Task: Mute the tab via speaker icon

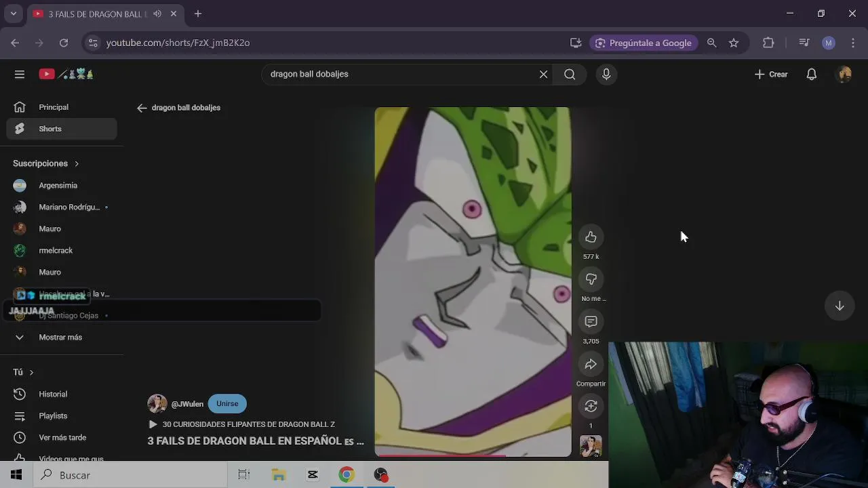Action: pos(157,14)
